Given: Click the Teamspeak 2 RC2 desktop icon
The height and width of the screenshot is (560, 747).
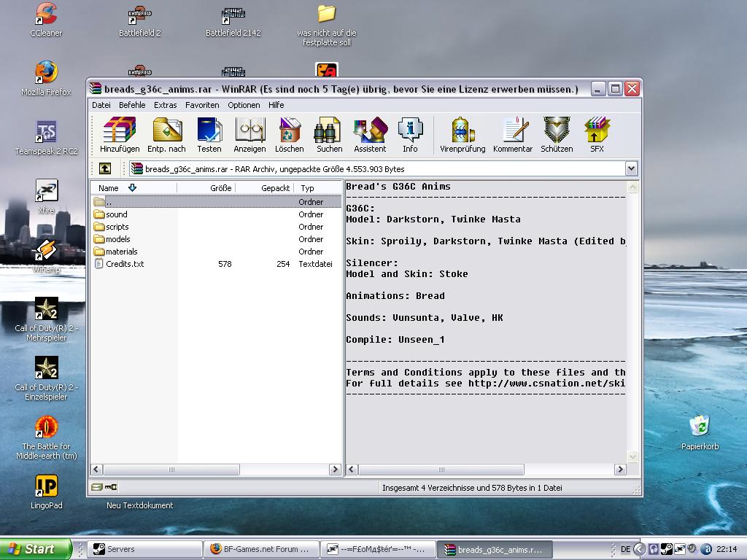Looking at the screenshot, I should point(46,138).
